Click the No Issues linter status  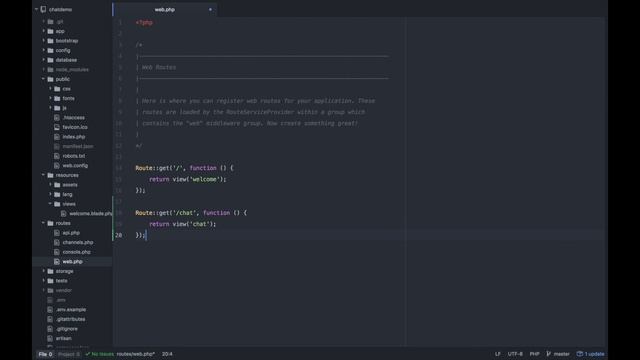[x=100, y=354]
